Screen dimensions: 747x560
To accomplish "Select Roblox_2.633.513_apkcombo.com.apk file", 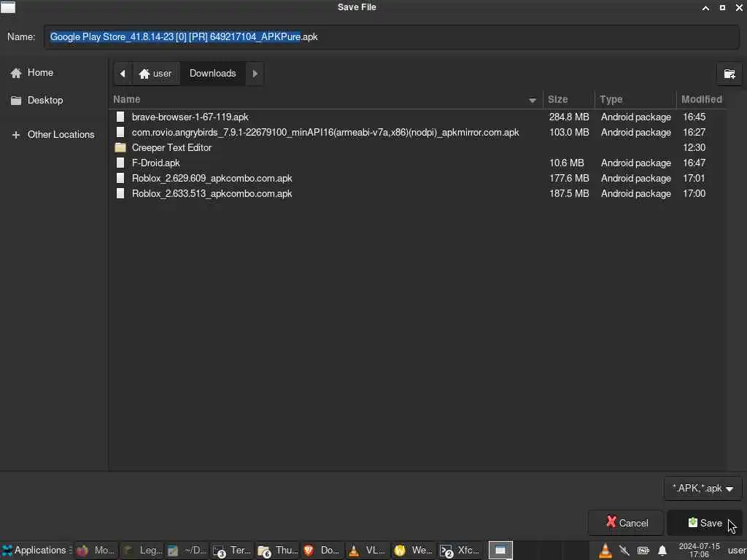I will coord(418,193).
